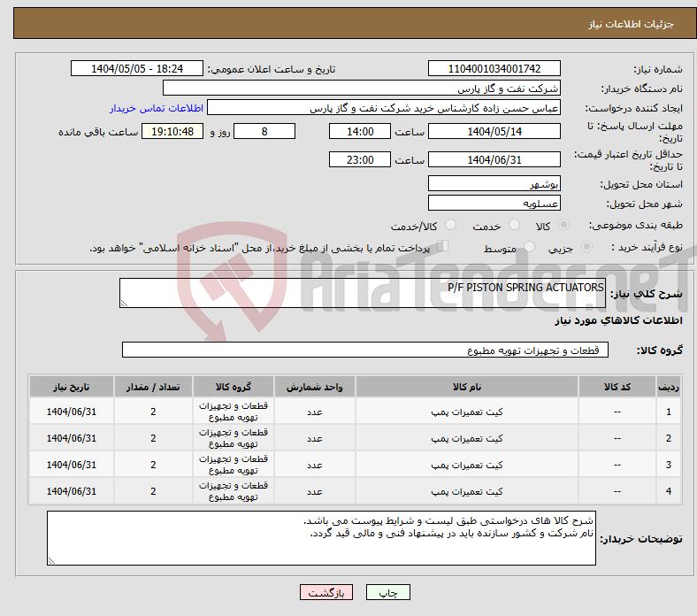Click the remaining time field 19:10:48
Viewport: 697px width, 616px height.
click(172, 131)
